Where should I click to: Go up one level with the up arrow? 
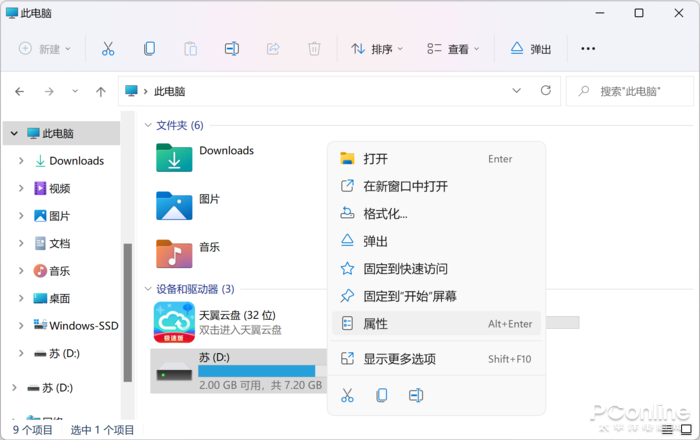pos(101,91)
